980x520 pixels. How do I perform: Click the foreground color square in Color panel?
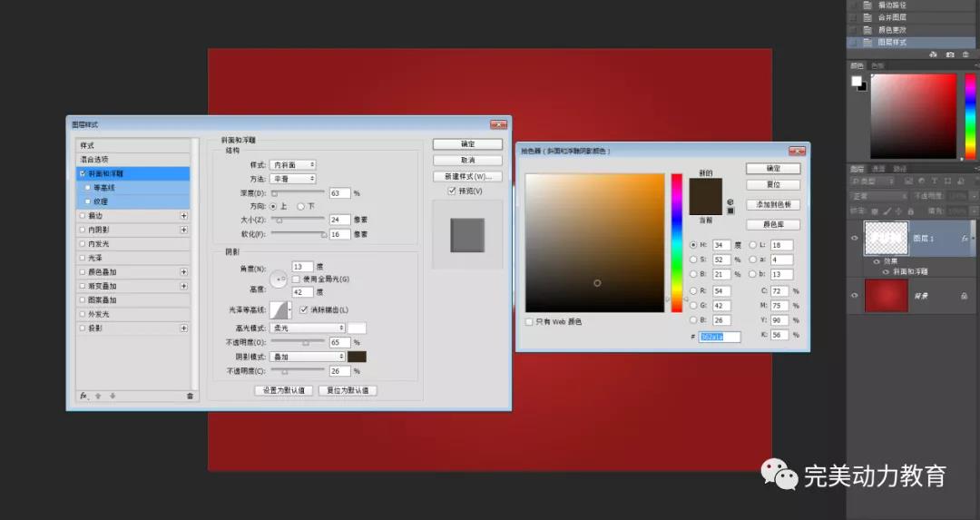tap(856, 81)
